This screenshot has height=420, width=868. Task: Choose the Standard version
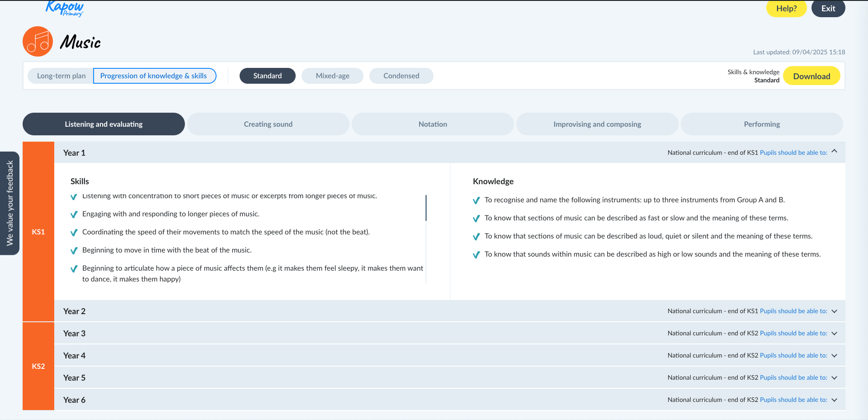coord(268,76)
